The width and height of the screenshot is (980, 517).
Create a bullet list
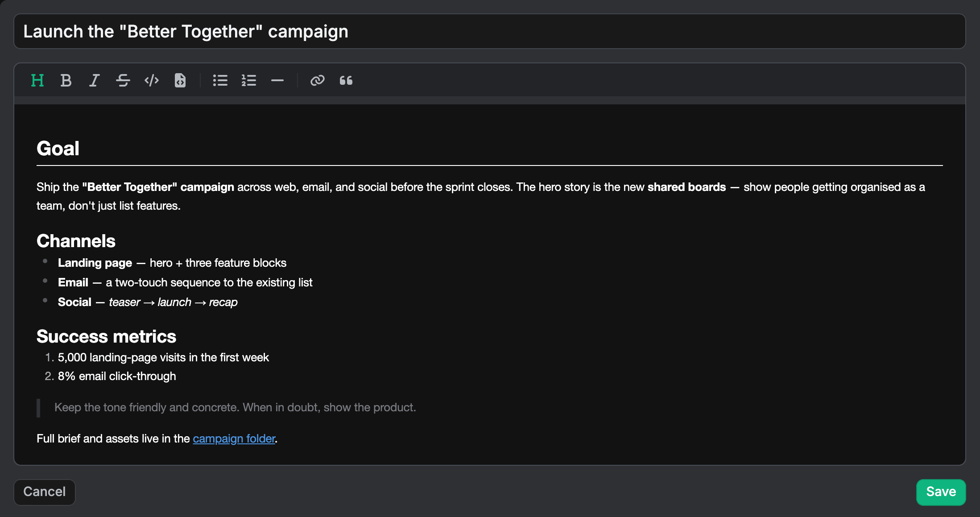220,81
